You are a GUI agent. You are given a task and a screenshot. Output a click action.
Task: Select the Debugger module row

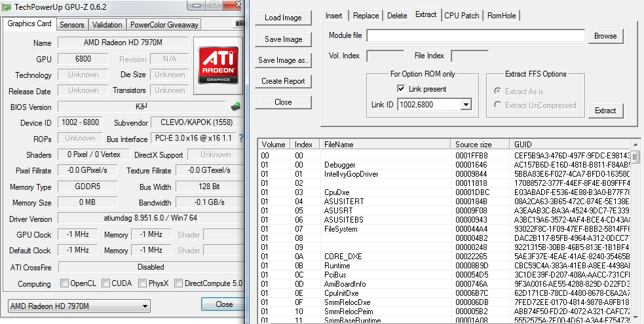[x=444, y=165]
